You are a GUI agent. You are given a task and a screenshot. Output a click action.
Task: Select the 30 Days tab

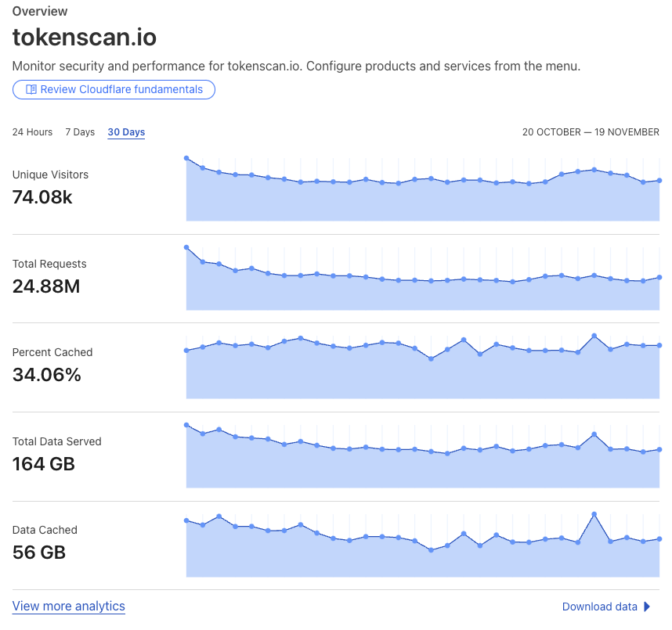coord(126,132)
